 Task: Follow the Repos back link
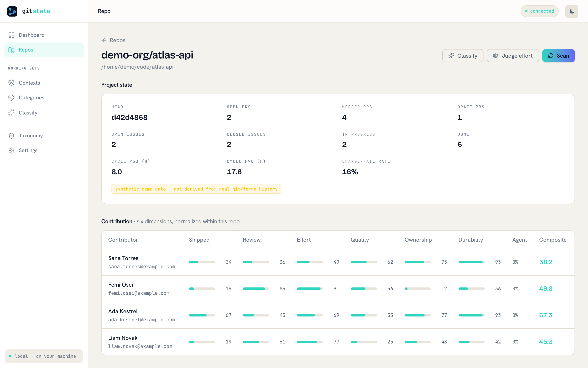tap(114, 40)
